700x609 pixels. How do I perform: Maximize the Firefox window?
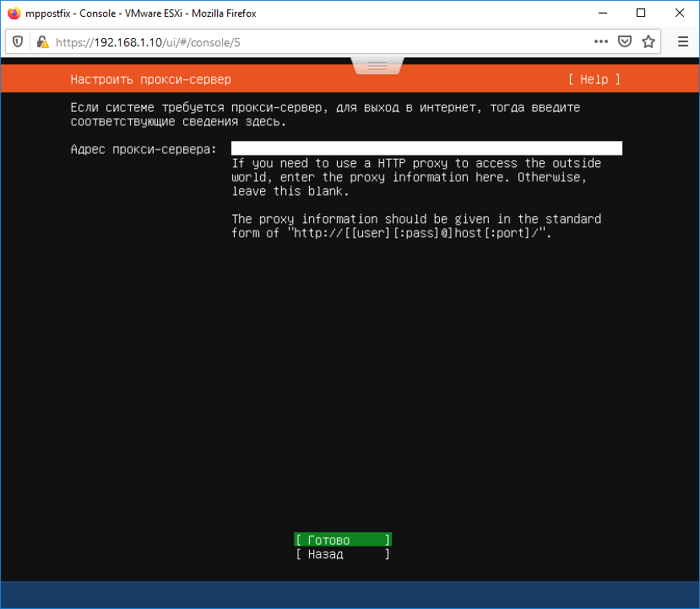pos(639,13)
